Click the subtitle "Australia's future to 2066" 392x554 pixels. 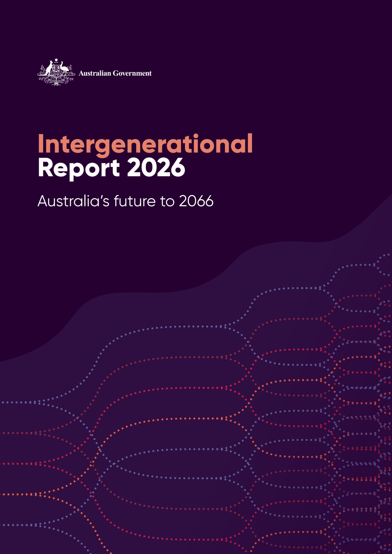point(126,201)
